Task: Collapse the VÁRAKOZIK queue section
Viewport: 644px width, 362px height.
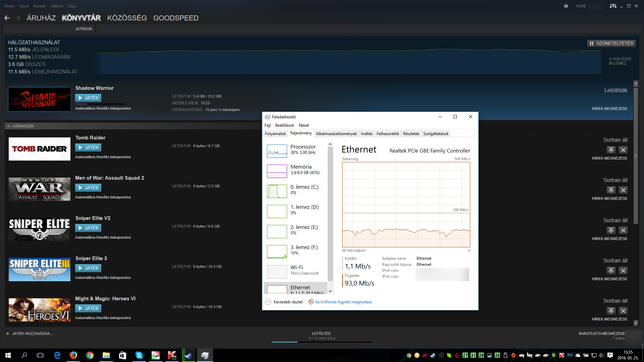Action: 9,126
